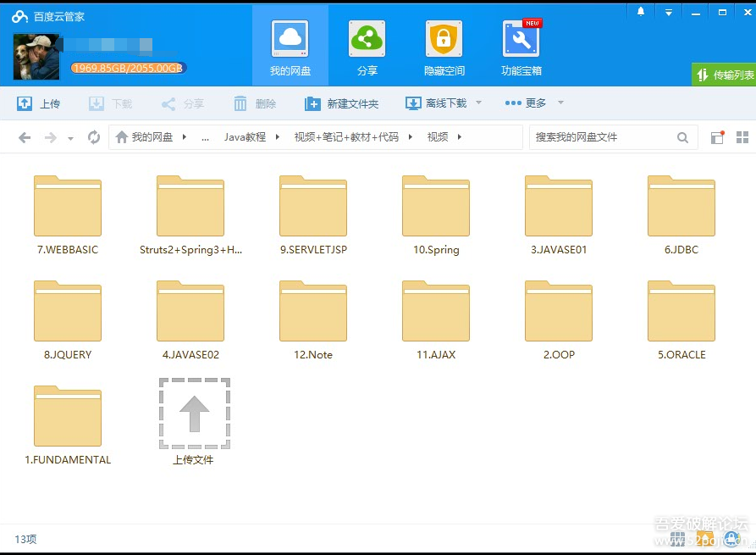Click the 更多 dots icon
Screen dimensions: 756x555
point(513,103)
